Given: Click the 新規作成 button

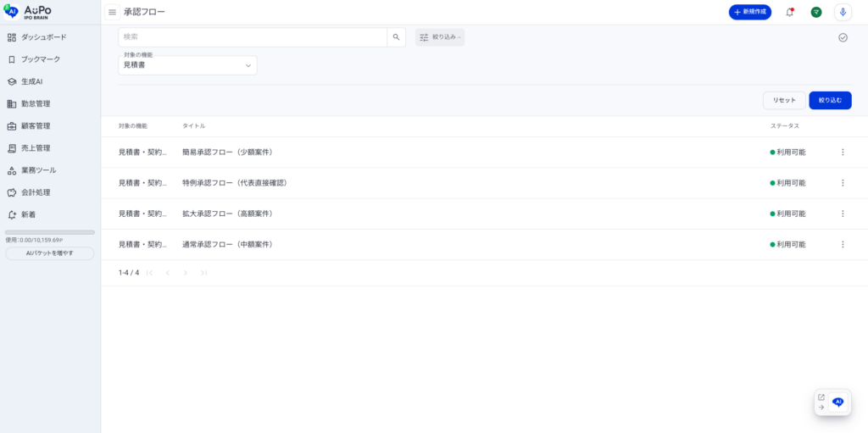Looking at the screenshot, I should pyautogui.click(x=749, y=12).
